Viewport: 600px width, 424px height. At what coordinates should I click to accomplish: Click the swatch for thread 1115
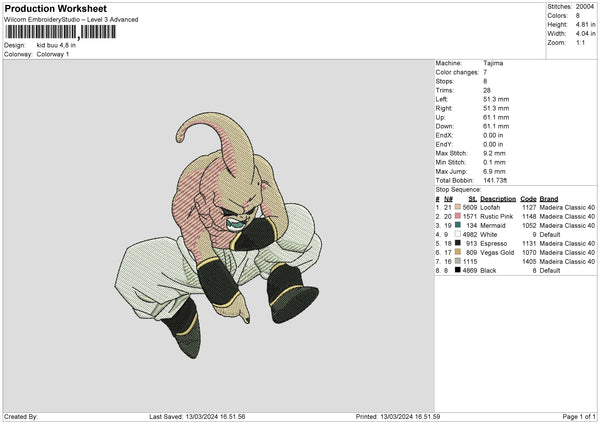pos(458,261)
